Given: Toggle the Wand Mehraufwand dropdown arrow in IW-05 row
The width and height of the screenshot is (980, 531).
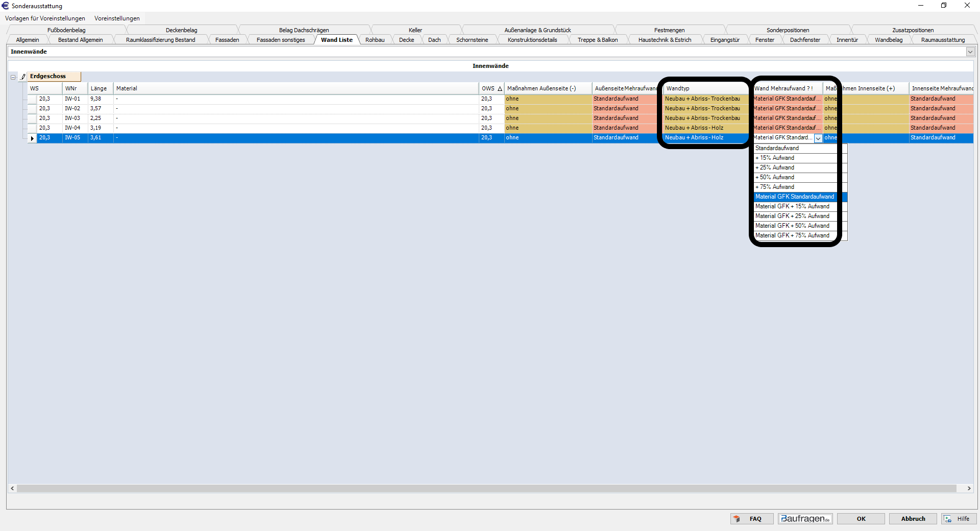Looking at the screenshot, I should tap(818, 138).
